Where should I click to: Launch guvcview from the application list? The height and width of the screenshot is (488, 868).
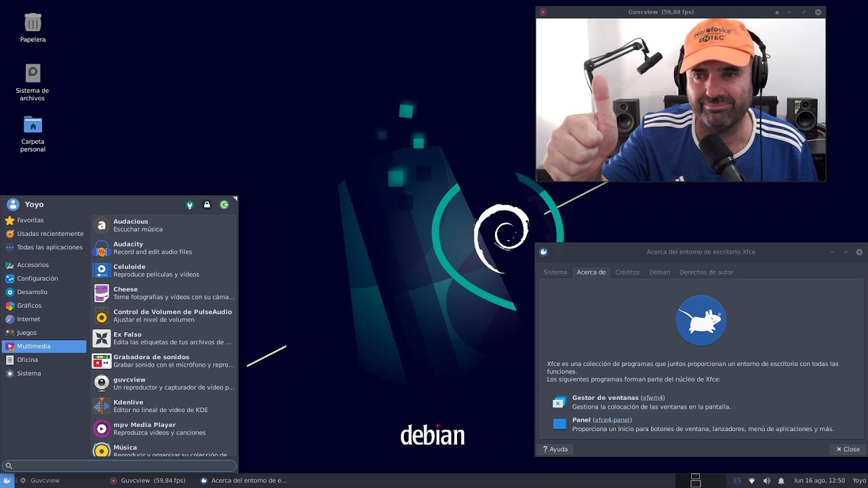tap(163, 384)
